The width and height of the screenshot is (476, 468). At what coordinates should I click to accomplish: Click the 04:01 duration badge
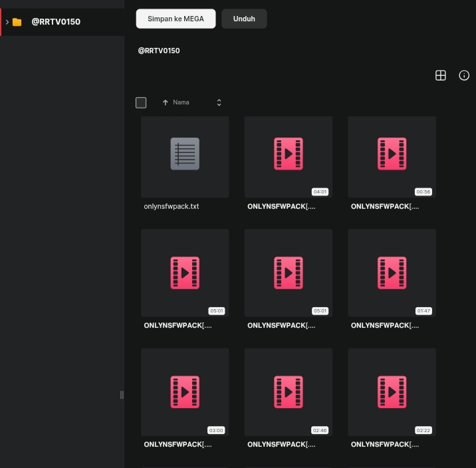(x=320, y=192)
